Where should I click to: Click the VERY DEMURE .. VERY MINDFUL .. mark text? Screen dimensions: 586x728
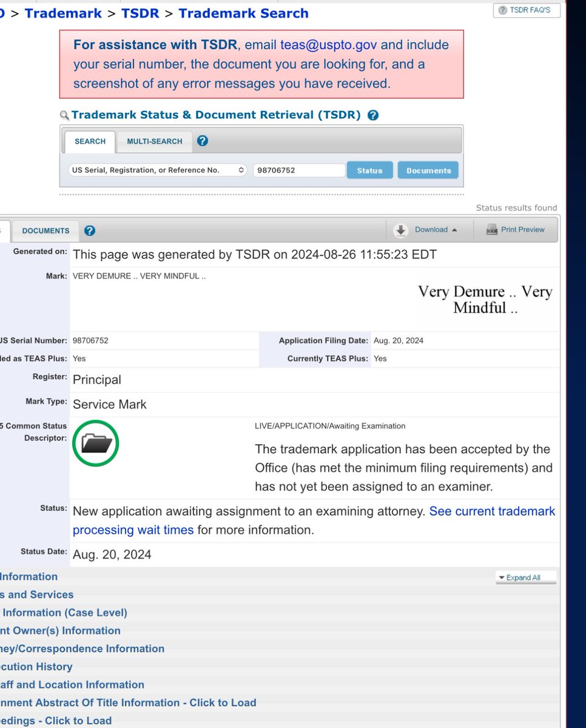[139, 276]
